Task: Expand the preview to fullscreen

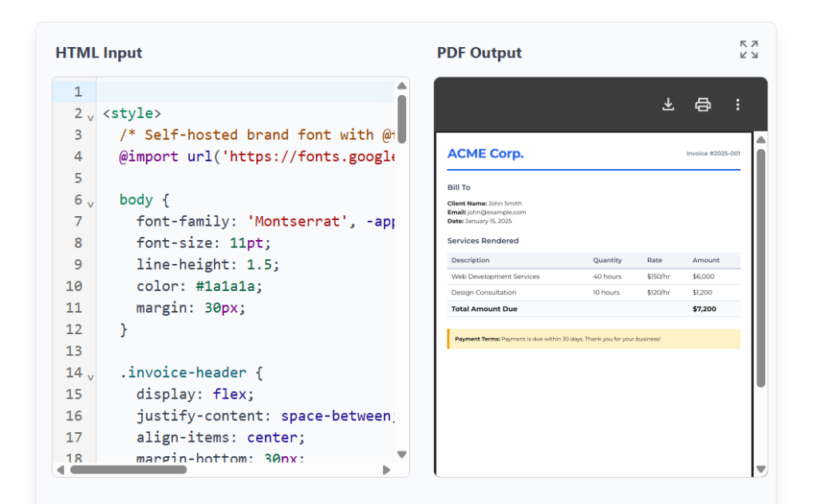Action: [748, 49]
